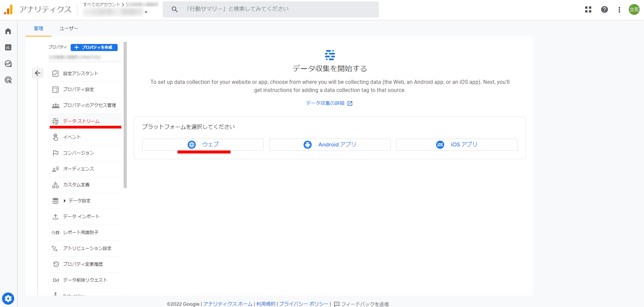Click the プロパティ変更履歴 history icon
The width and height of the screenshot is (644, 307).
tap(56, 264)
